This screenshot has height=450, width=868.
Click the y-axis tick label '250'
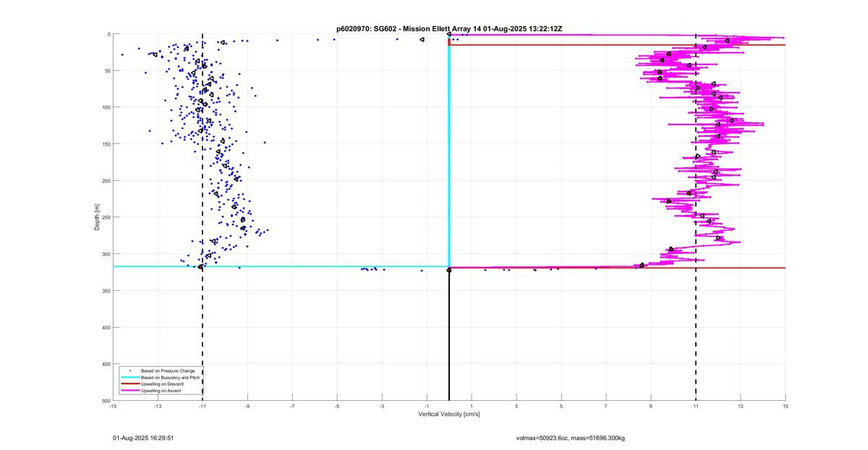click(x=106, y=217)
